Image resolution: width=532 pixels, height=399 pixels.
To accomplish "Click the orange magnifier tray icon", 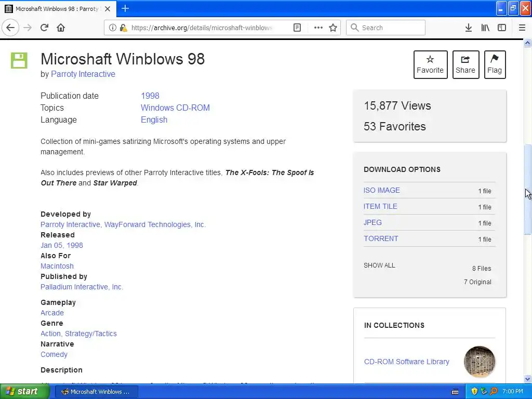I will click(494, 392).
